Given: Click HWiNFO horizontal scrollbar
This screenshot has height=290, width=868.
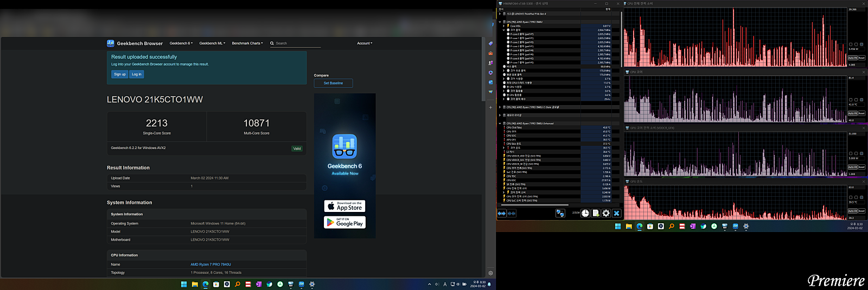Looking at the screenshot, I should [534, 205].
